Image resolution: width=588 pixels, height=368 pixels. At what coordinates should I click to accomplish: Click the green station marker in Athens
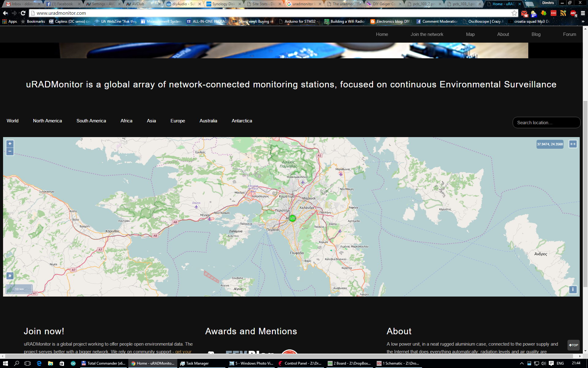pyautogui.click(x=292, y=218)
